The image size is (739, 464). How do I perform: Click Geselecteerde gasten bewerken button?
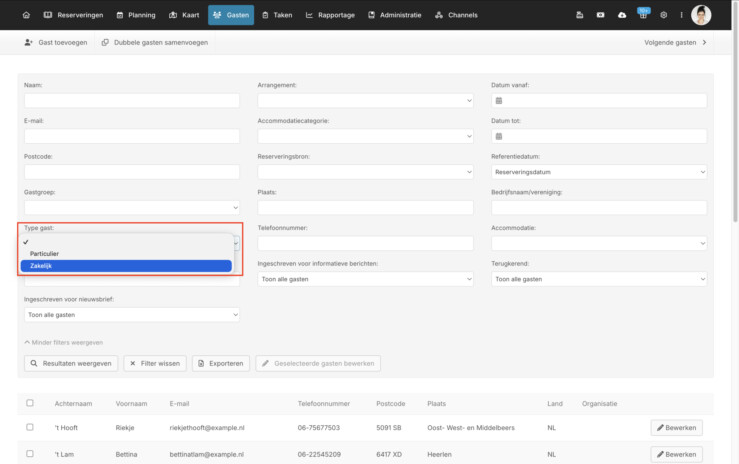point(318,363)
